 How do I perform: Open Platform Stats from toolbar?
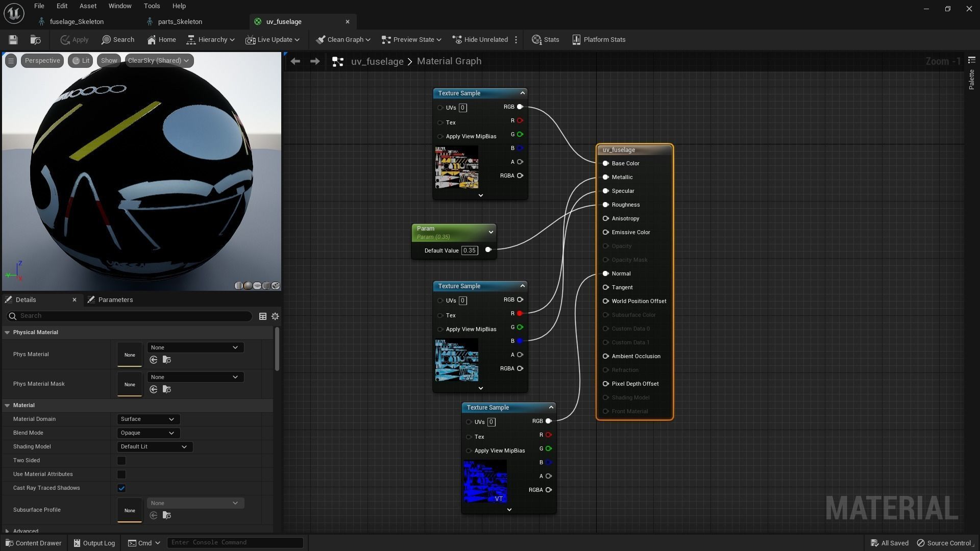[x=598, y=40]
